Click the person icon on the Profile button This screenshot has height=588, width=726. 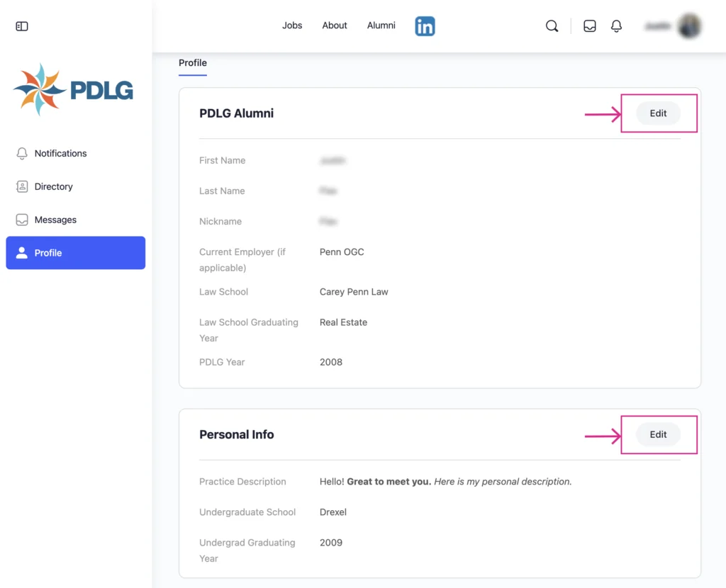click(21, 253)
